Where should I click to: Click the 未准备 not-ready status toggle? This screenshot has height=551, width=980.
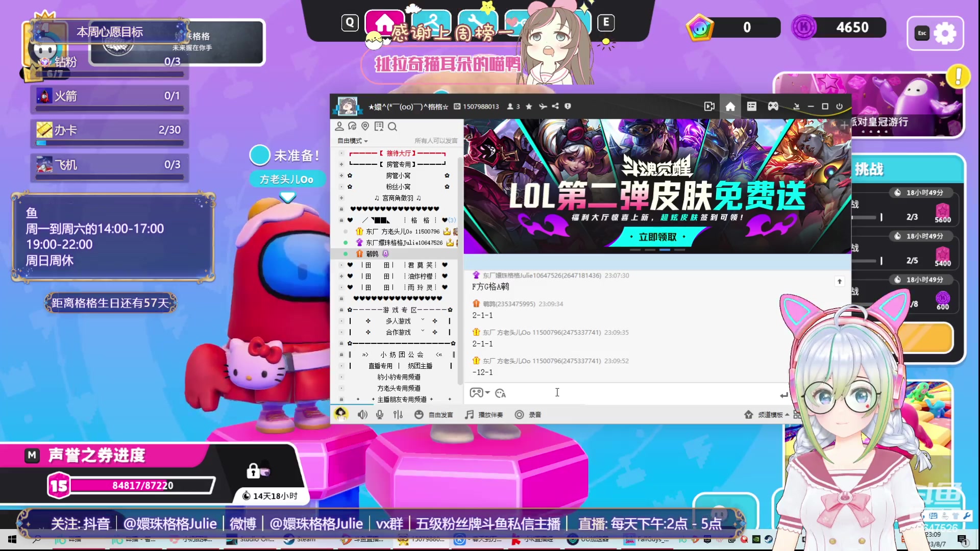coord(259,155)
